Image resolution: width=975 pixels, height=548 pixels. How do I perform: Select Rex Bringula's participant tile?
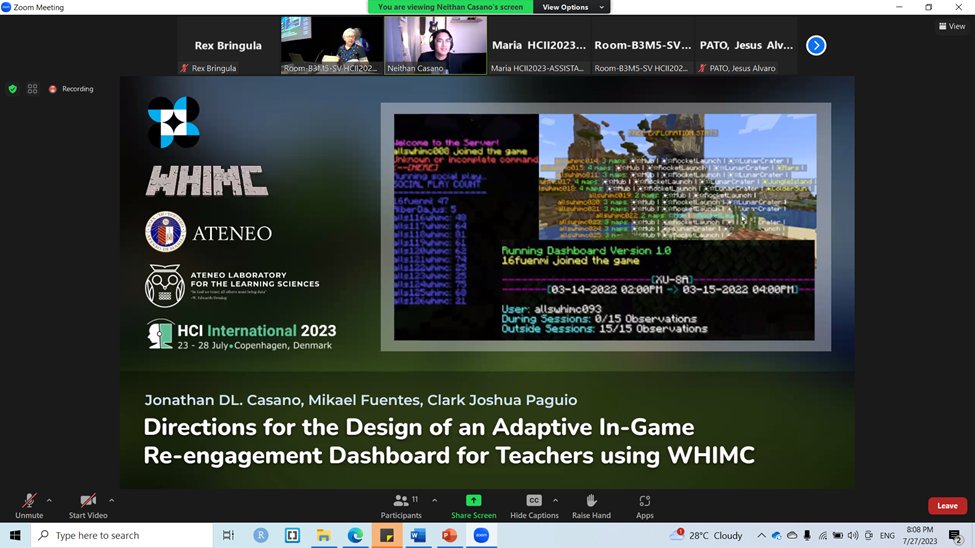click(x=228, y=45)
